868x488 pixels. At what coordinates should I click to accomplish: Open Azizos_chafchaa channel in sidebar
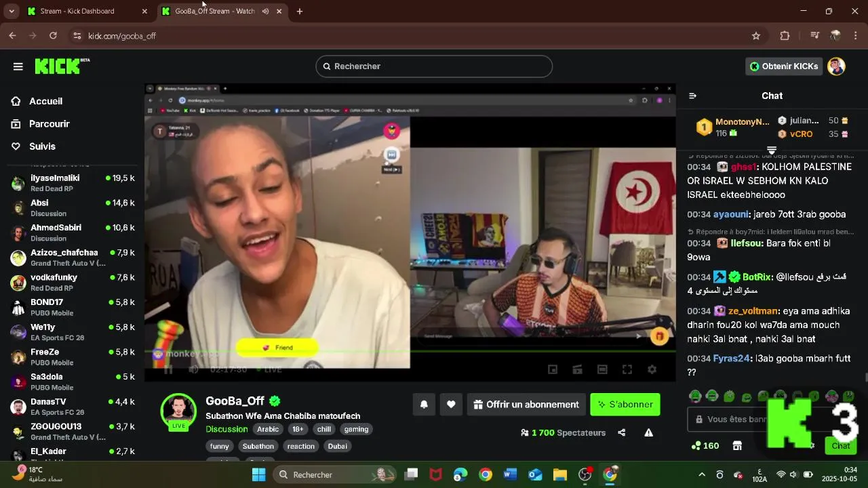72,258
